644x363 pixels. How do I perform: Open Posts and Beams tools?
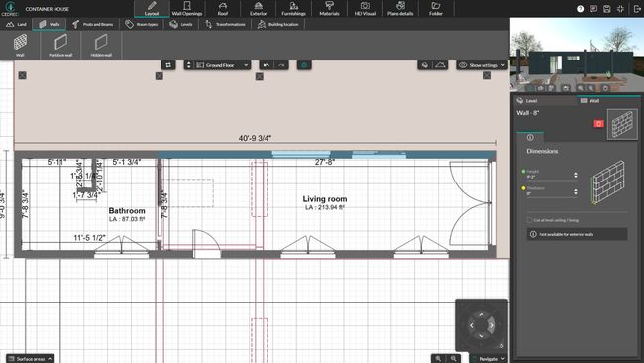tap(93, 24)
